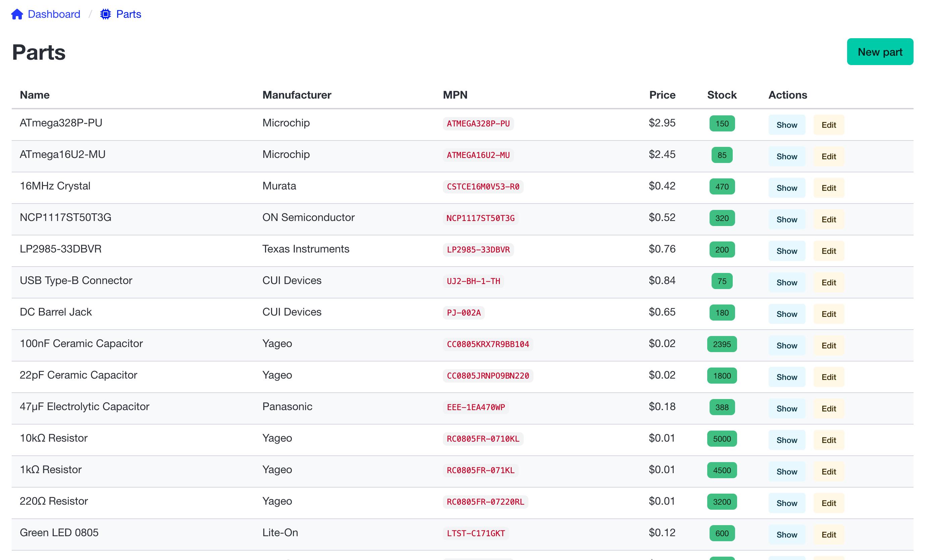Click the 2395 stock badge
This screenshot has height=560, width=932.
pos(721,344)
